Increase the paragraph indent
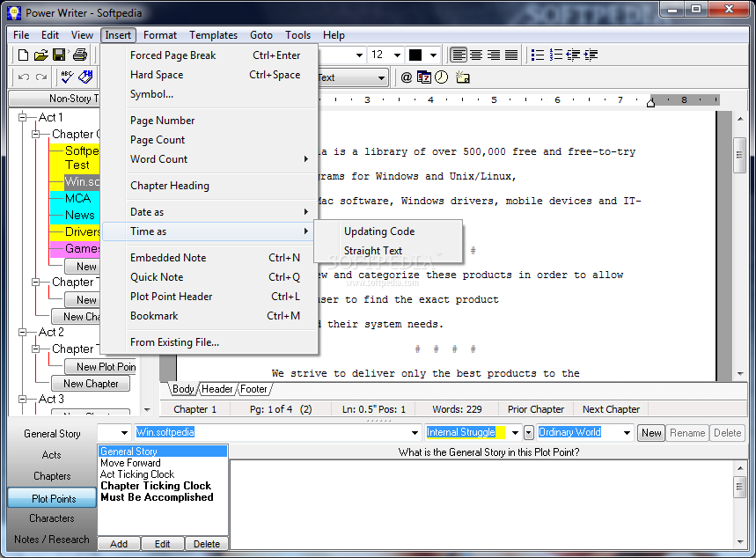The height and width of the screenshot is (558, 756). (x=591, y=55)
